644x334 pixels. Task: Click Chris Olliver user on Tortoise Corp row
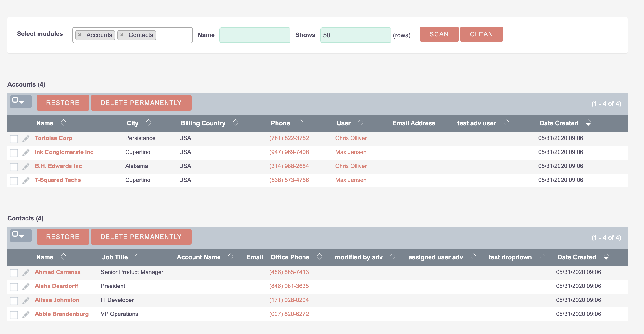click(x=351, y=138)
